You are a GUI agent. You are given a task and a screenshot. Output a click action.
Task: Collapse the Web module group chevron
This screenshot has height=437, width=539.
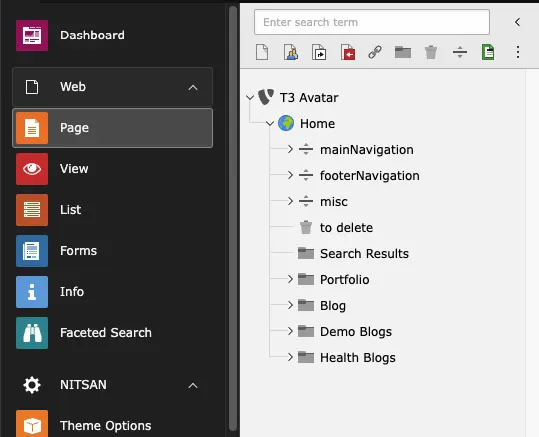pos(193,87)
